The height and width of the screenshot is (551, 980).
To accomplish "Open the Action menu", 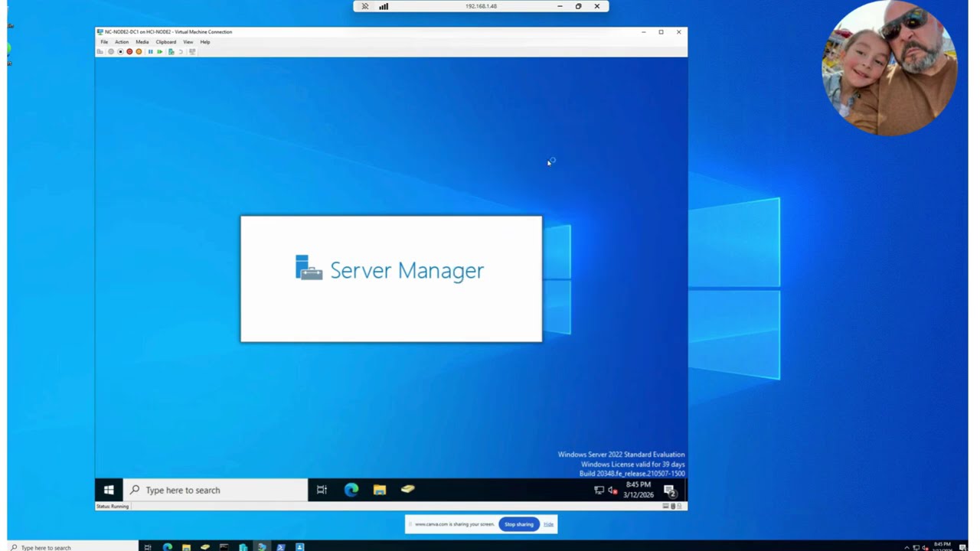I will coord(122,42).
